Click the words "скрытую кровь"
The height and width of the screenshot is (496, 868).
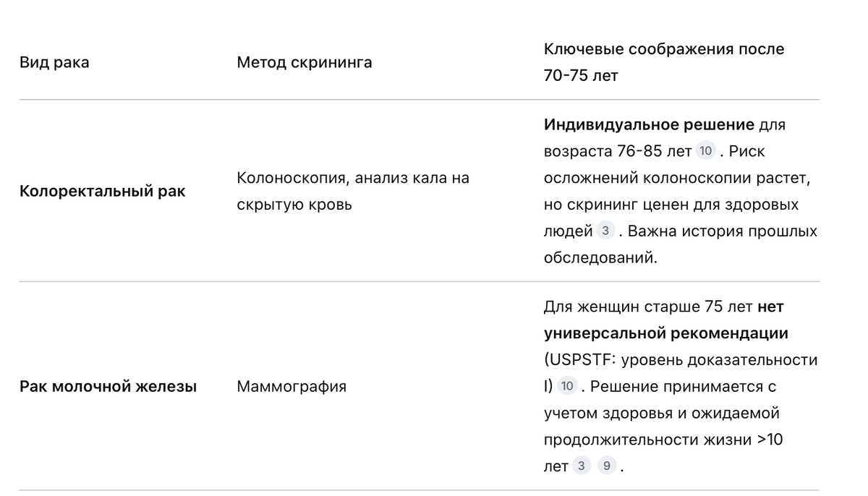[294, 205]
